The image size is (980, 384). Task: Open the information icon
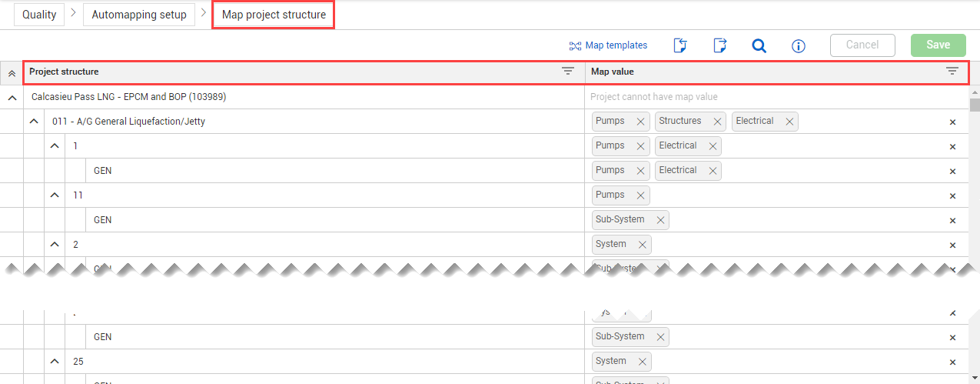click(x=798, y=46)
